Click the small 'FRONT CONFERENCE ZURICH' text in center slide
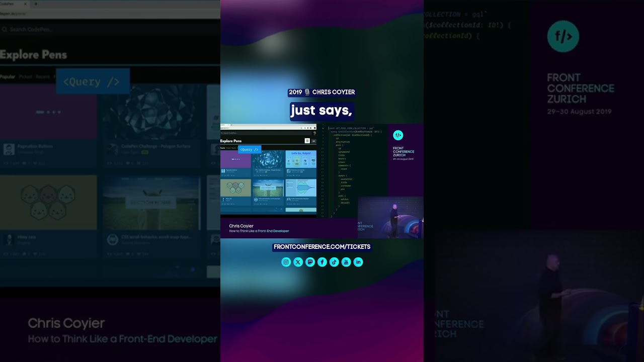Image resolution: width=644 pixels, height=362 pixels. coord(404,152)
